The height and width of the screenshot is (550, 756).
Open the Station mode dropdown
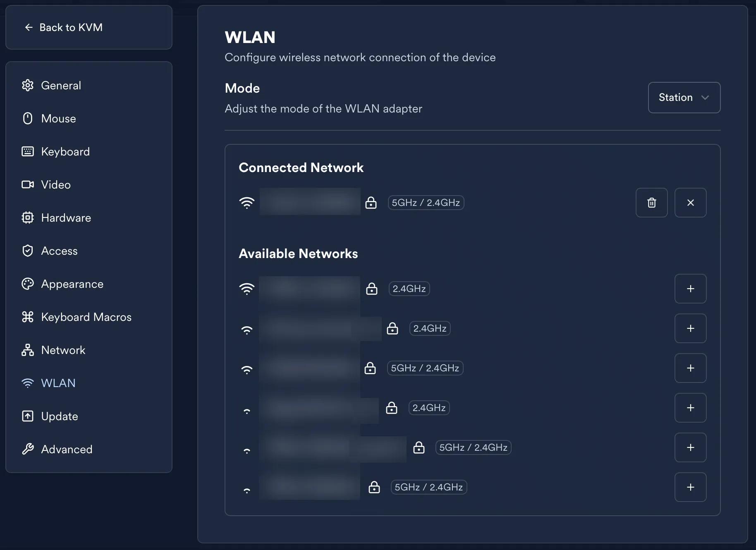click(684, 98)
